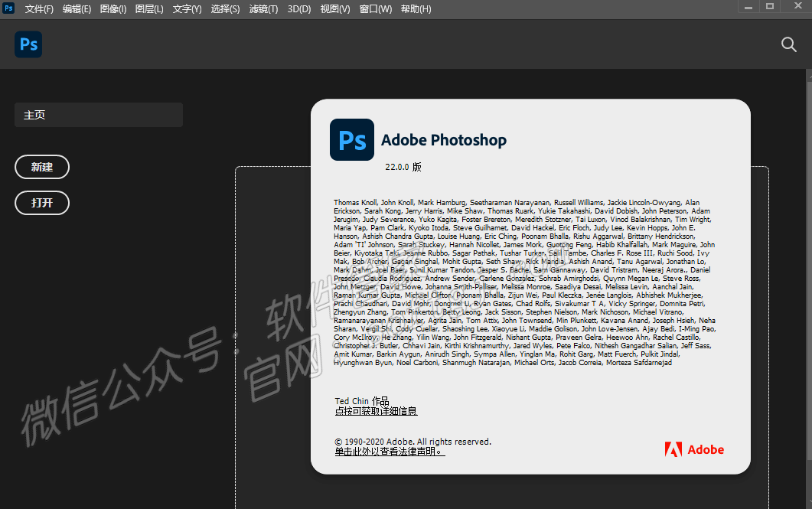The height and width of the screenshot is (509, 812).
Task: Maximize the Photoshop window
Action: point(770,7)
